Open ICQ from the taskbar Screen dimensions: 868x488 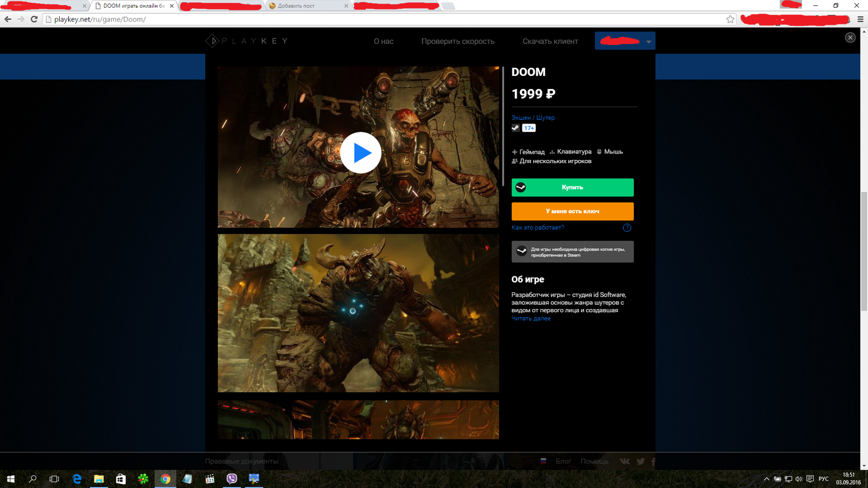(x=143, y=479)
